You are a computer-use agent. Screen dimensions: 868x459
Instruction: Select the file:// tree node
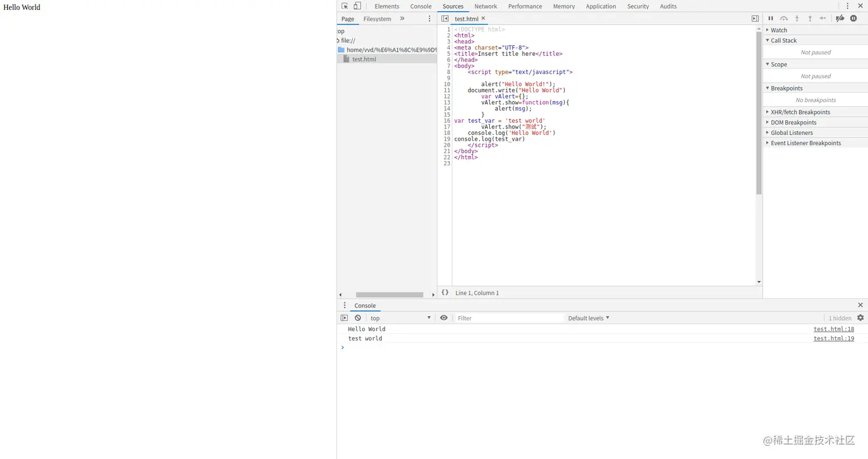click(x=348, y=41)
